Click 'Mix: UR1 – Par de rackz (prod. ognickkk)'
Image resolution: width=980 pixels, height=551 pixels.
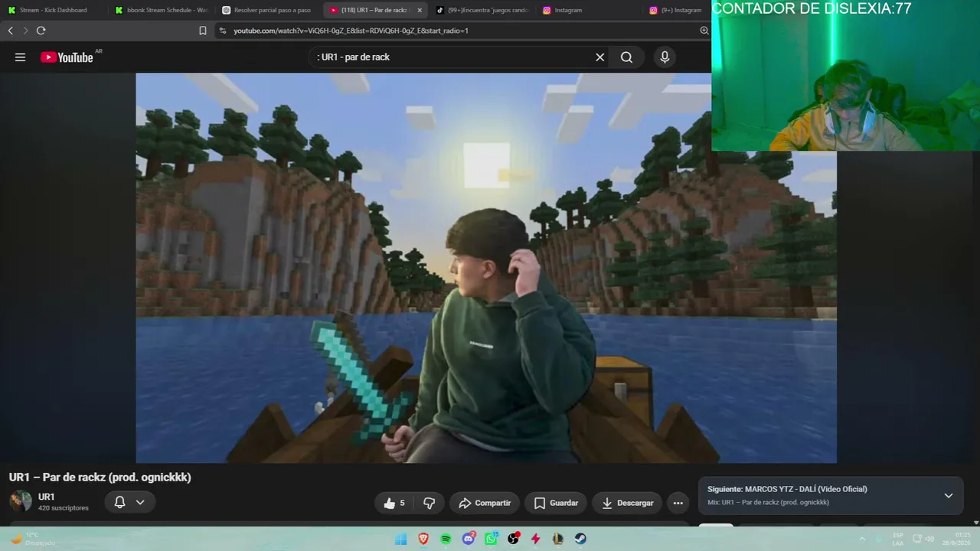(768, 502)
